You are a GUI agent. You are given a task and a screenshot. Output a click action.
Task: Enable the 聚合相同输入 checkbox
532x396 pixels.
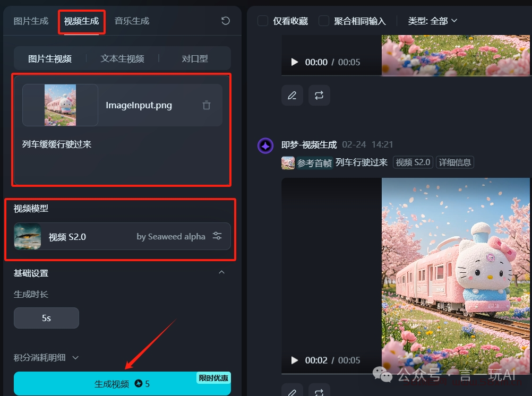(x=324, y=21)
